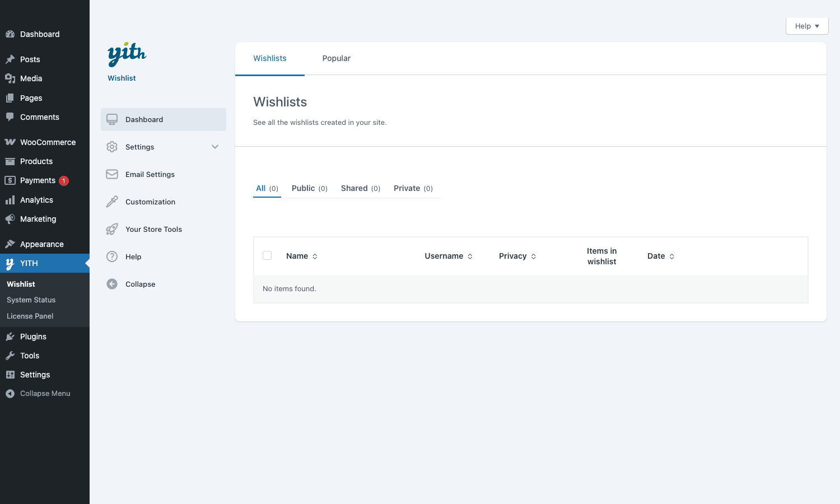The image size is (840, 504).
Task: Click the Pages icon in sidebar
Action: coord(10,98)
